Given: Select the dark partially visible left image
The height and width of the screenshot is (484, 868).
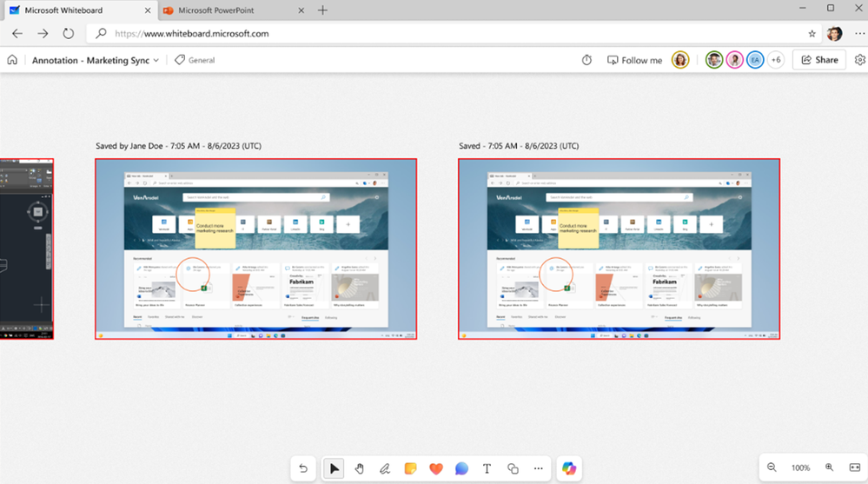Looking at the screenshot, I should click(x=27, y=249).
